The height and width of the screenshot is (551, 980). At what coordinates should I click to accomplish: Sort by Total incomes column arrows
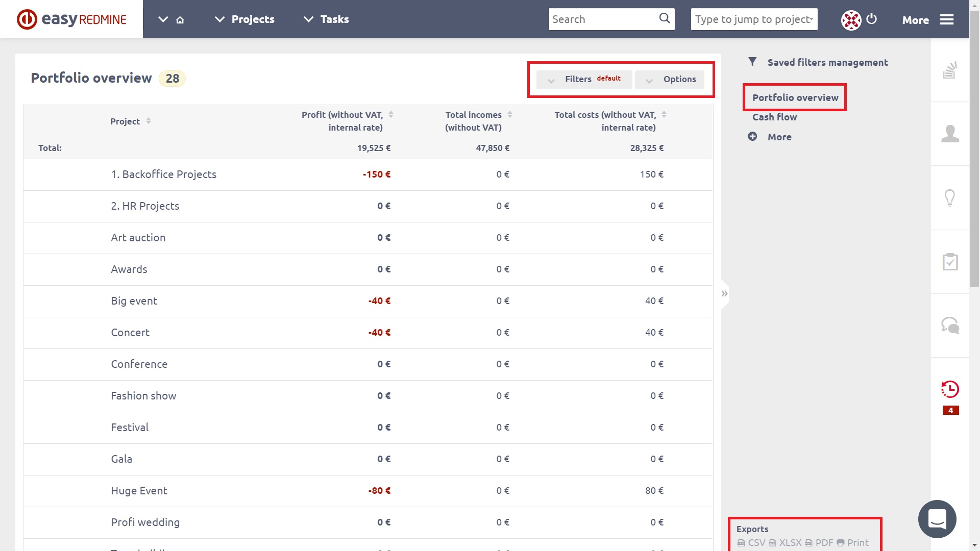510,114
